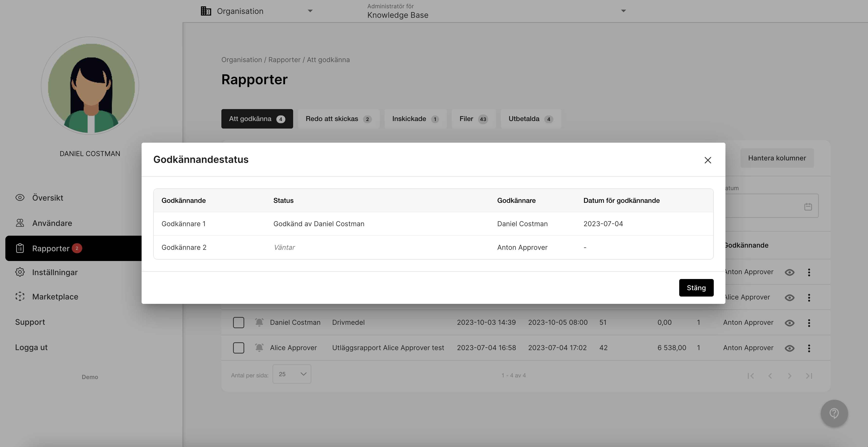Click the Stäng button
The width and height of the screenshot is (868, 447).
click(696, 288)
